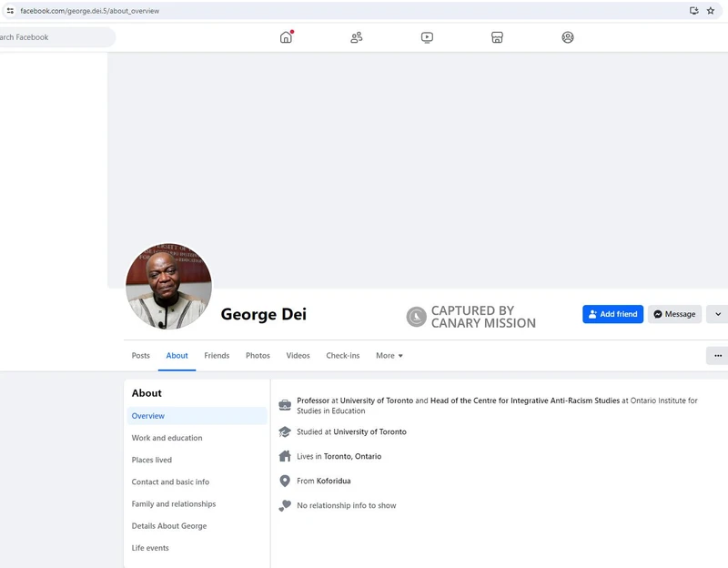
Task: Click the graduation cap icon beside Studied at
Action: point(285,431)
